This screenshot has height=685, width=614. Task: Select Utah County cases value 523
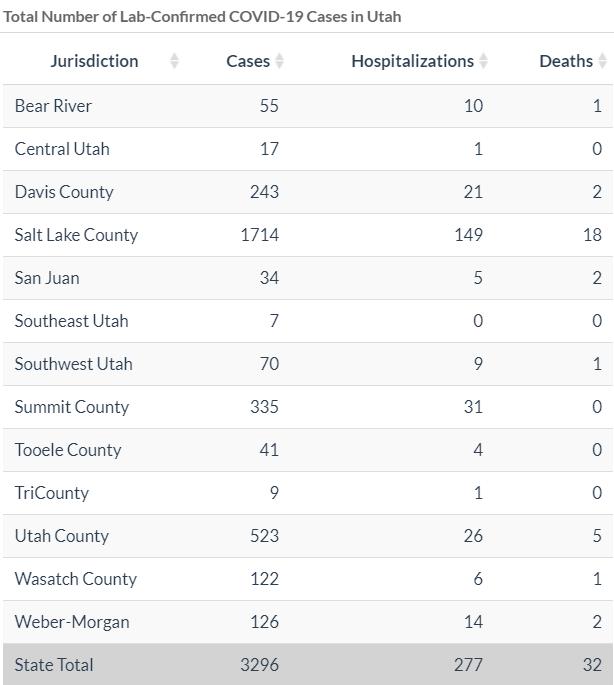264,536
